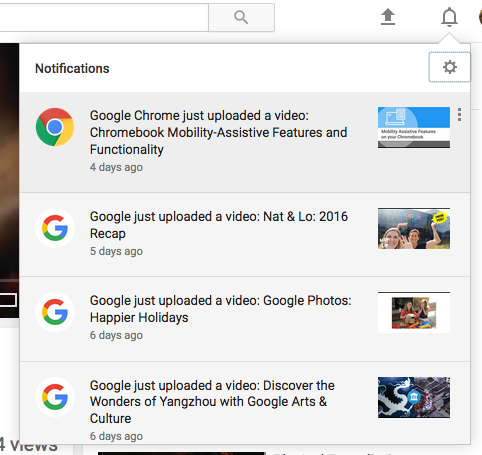Click the Google Chrome channel logo
The image size is (482, 455).
tap(55, 127)
